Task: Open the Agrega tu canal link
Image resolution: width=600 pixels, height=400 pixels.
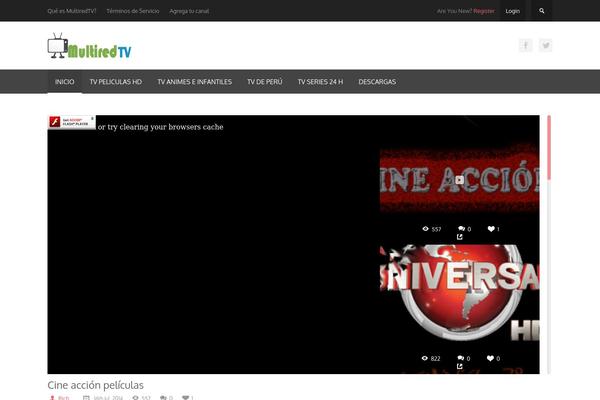Action: coord(189,11)
